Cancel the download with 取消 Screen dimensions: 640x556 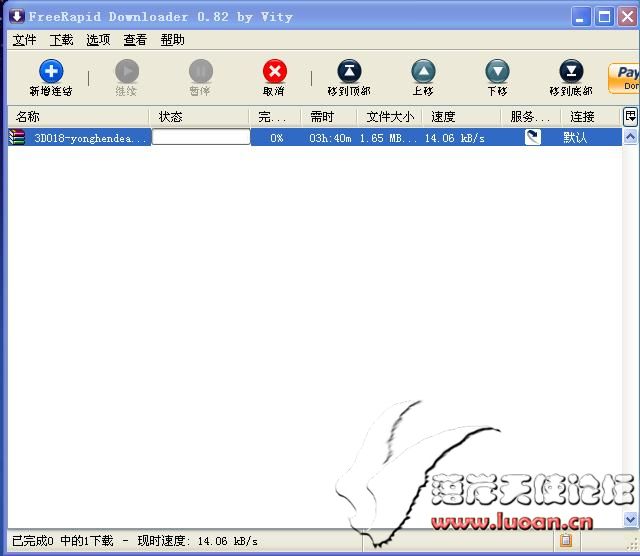[274, 78]
